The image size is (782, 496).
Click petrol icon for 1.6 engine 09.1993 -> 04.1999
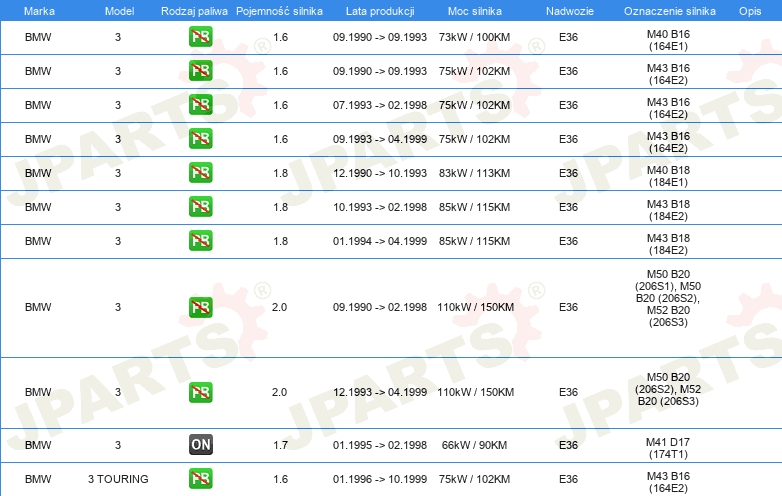tap(201, 139)
